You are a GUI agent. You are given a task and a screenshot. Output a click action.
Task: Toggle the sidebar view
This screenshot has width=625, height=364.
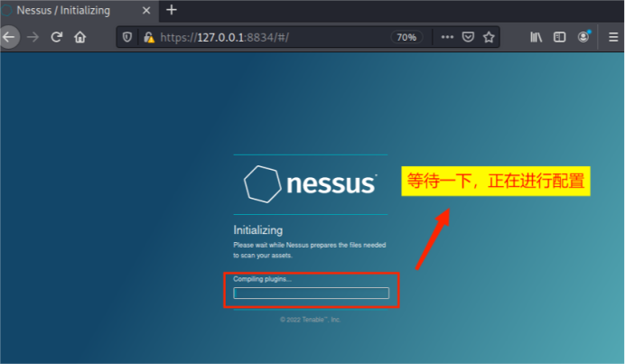tap(560, 37)
